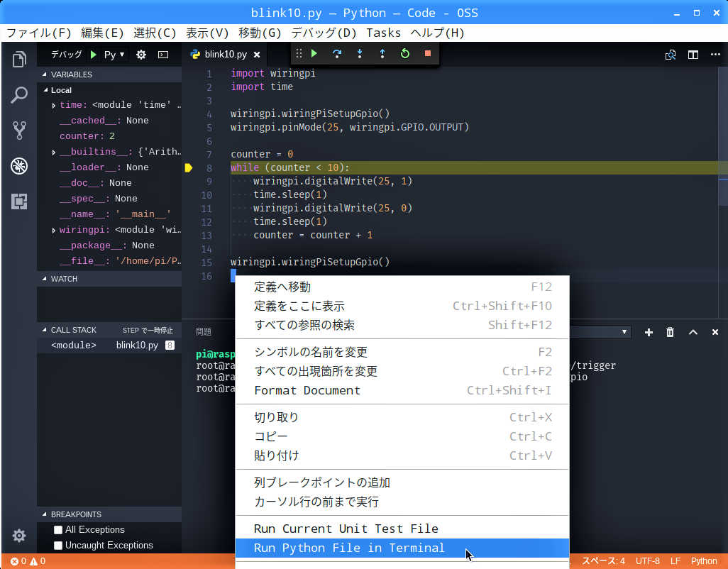Screen dimensions: 728x569
Task: Open the デバッグ(D) menu
Action: pyautogui.click(x=324, y=33)
